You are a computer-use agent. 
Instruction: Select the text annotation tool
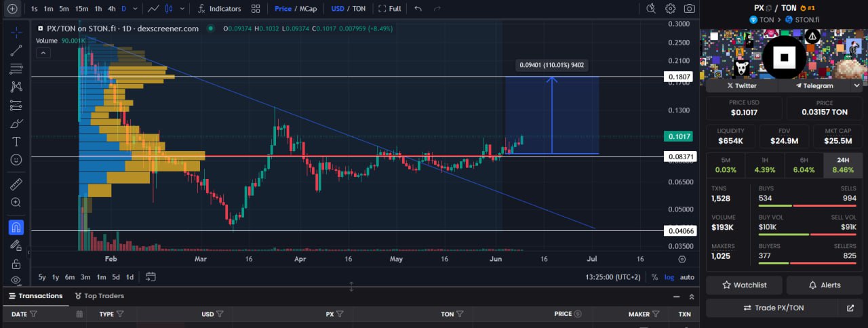(x=16, y=142)
